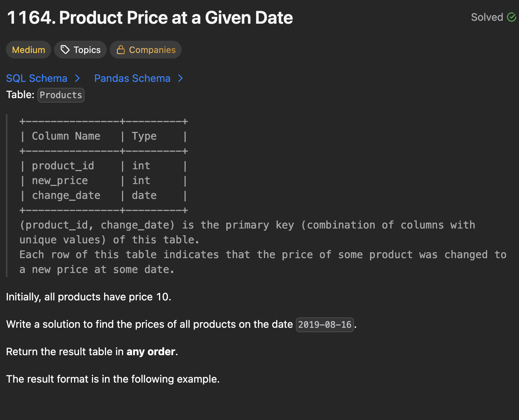This screenshot has width=519, height=420.
Task: Select the Products table name tag
Action: [61, 95]
